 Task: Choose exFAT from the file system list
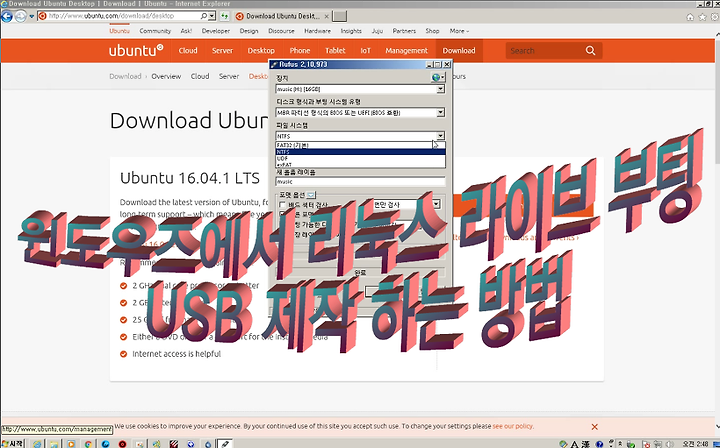point(360,164)
